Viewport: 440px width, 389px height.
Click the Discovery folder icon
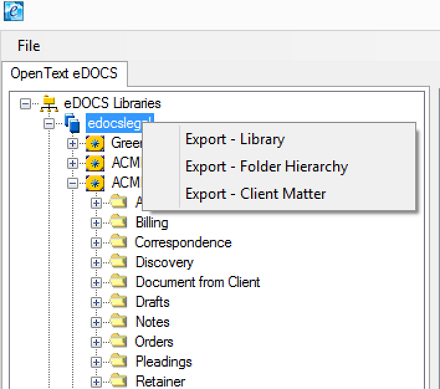click(x=119, y=262)
